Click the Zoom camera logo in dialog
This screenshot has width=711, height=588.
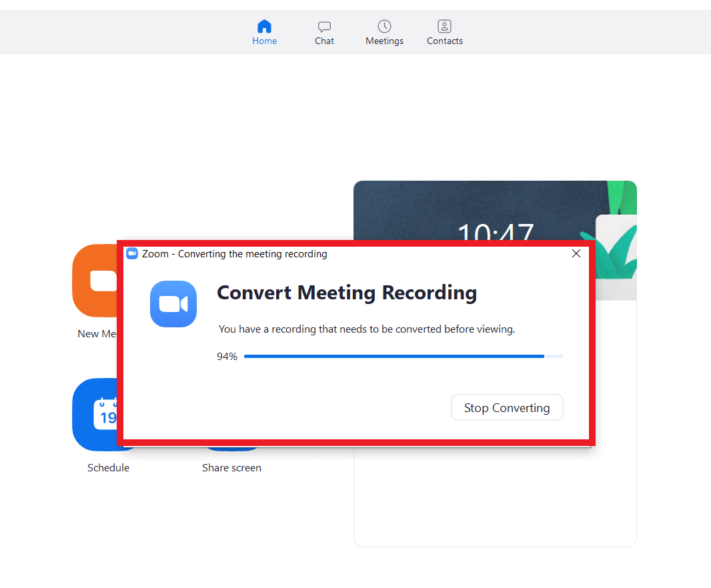click(x=173, y=304)
